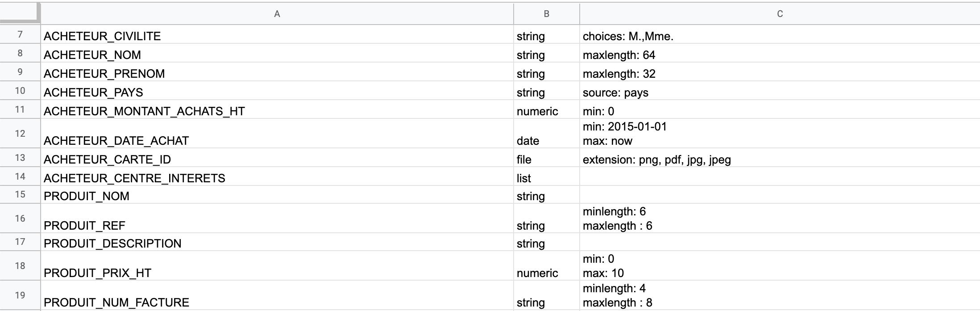The width and height of the screenshot is (980, 311).
Task: Click the 'choices: M.,Mme.' cell
Action: tap(780, 34)
